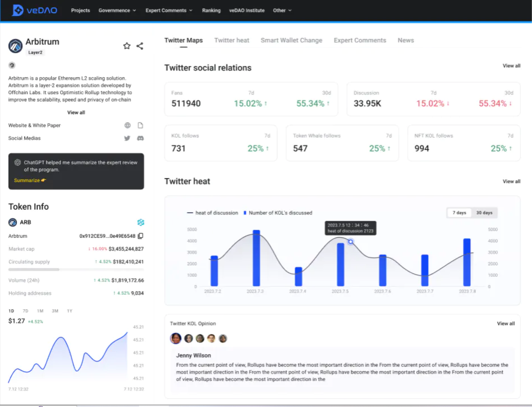View all Twitter social relations
Screen dimensions: 532x407
pyautogui.click(x=511, y=66)
